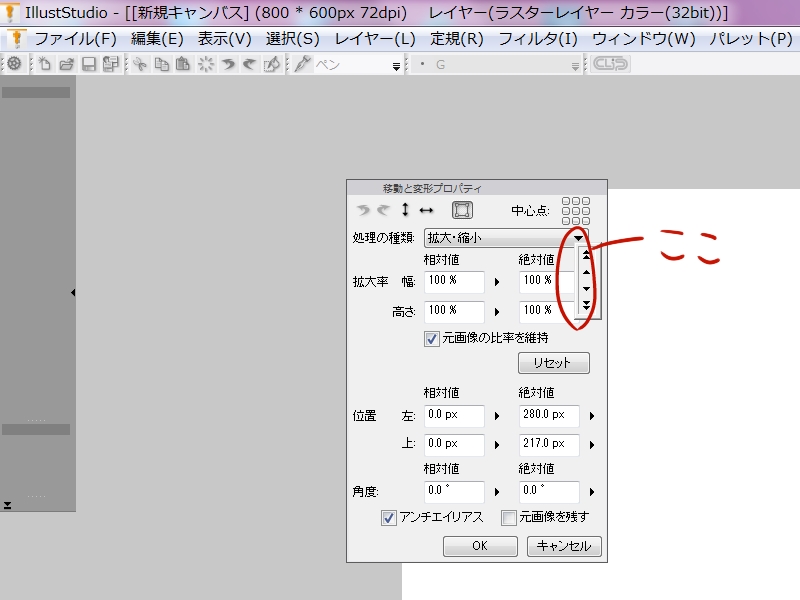The image size is (800, 600).
Task: Expand the arrow beside absolute 角度 field
Action: click(592, 492)
